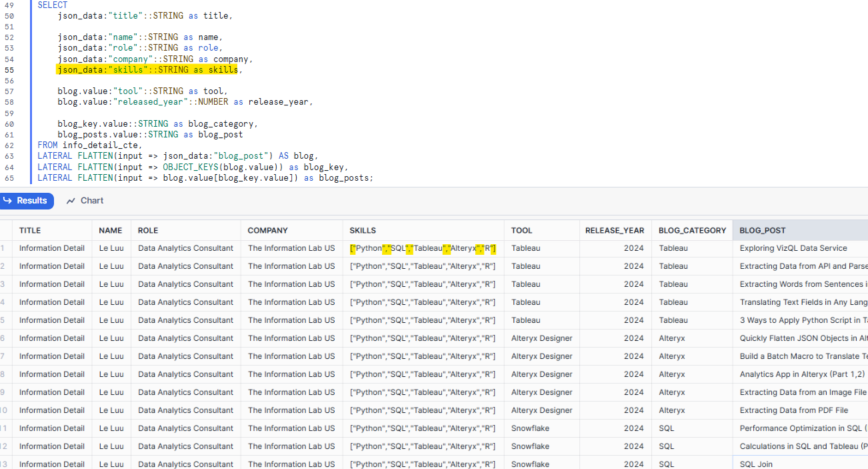The height and width of the screenshot is (469, 868).
Task: Select the 'Exploring VizQL Data Service' cell
Action: click(x=793, y=248)
